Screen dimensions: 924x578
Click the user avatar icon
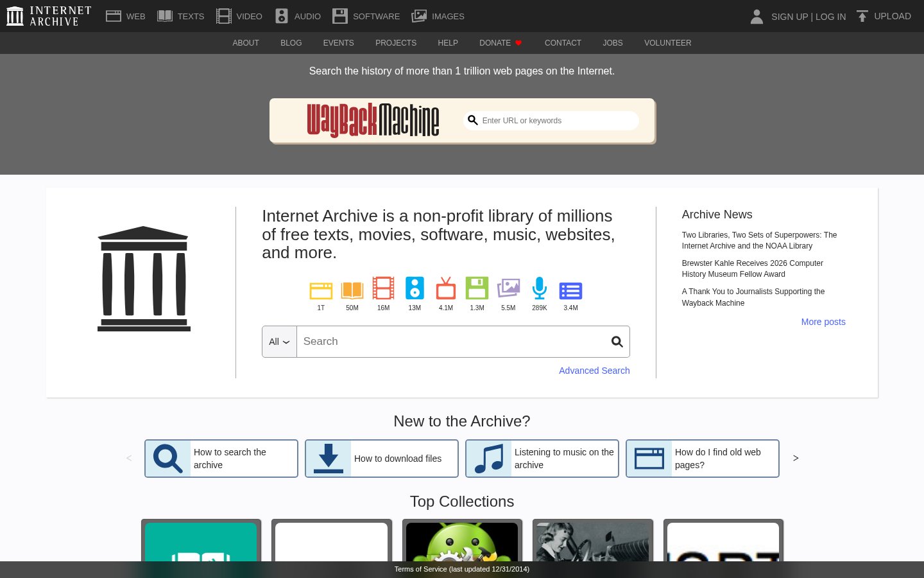(757, 16)
